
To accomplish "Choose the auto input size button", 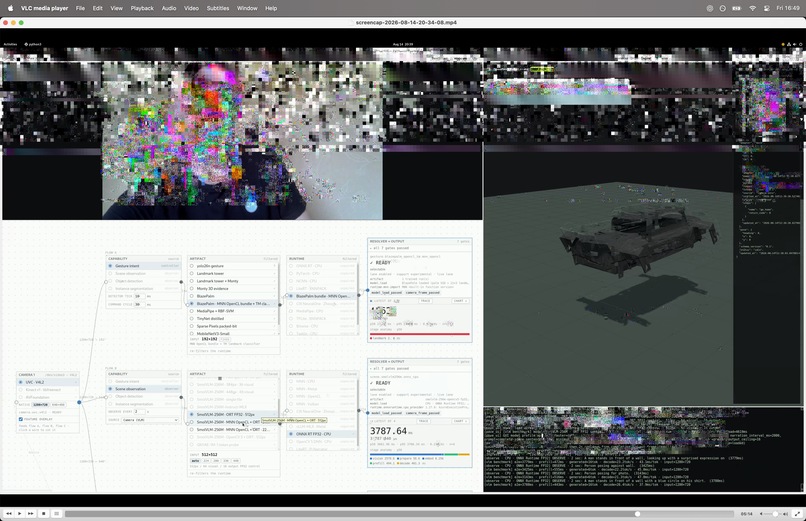I will point(195,461).
